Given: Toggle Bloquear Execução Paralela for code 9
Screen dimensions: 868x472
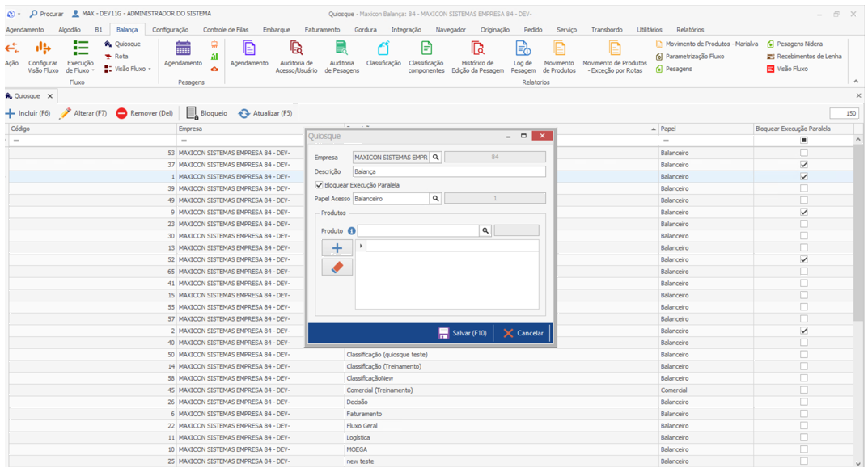Looking at the screenshot, I should point(804,212).
